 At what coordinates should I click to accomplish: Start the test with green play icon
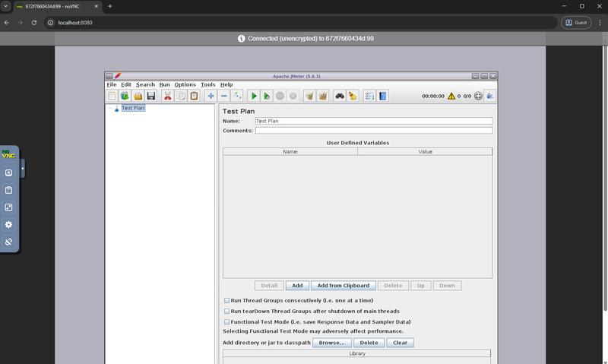(x=254, y=96)
